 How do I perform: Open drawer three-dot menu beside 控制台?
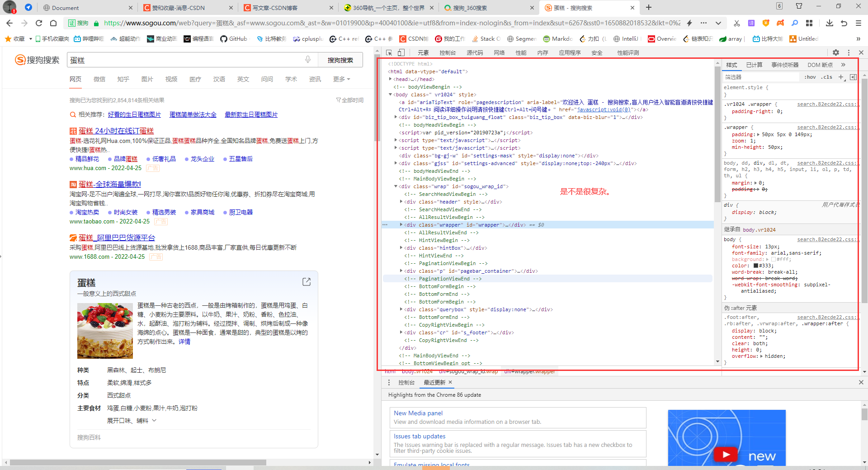click(x=389, y=382)
